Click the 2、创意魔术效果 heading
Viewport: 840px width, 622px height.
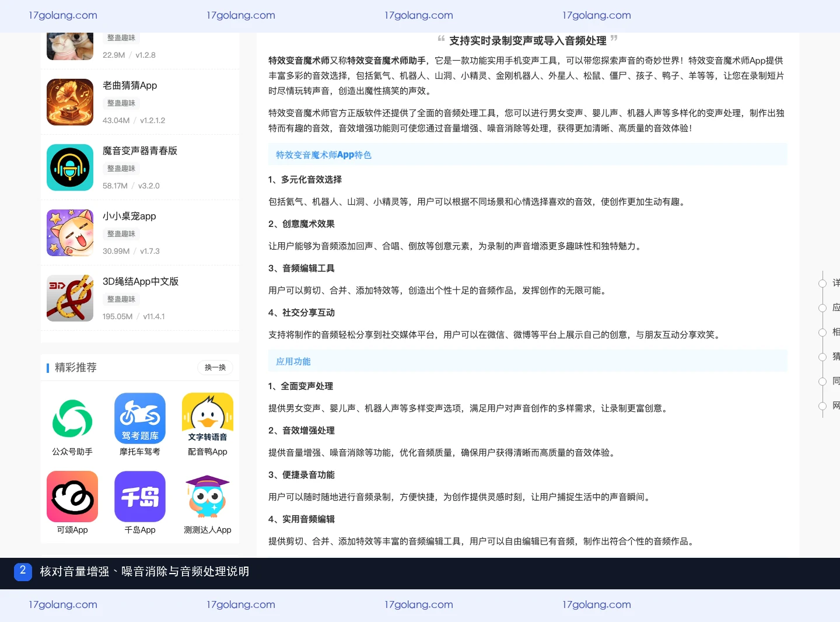(x=302, y=223)
